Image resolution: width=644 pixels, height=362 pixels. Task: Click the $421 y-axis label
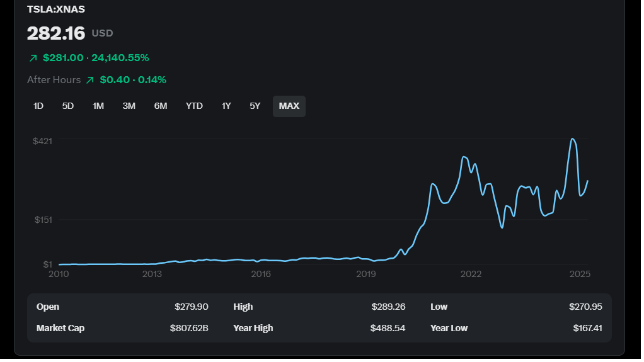[43, 142]
